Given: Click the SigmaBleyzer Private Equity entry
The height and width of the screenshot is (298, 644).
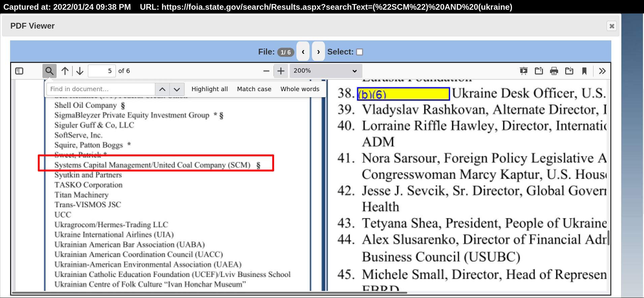Looking at the screenshot, I should 139,115.
